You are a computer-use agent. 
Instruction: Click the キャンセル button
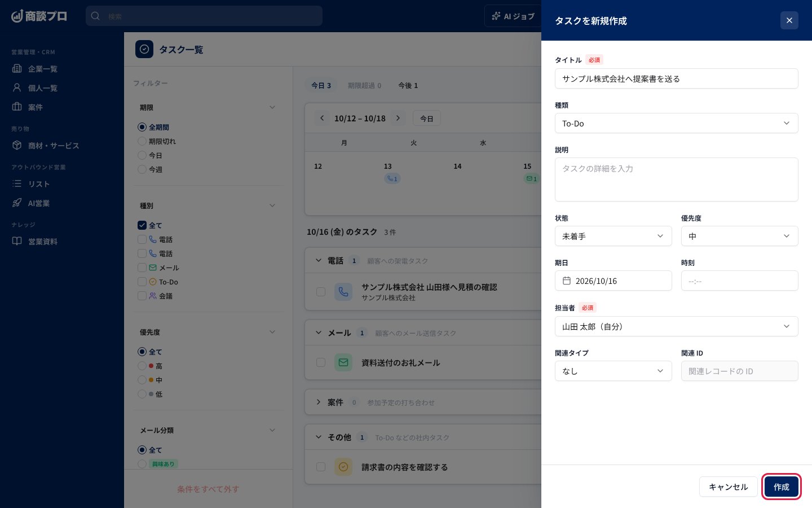[x=729, y=487]
